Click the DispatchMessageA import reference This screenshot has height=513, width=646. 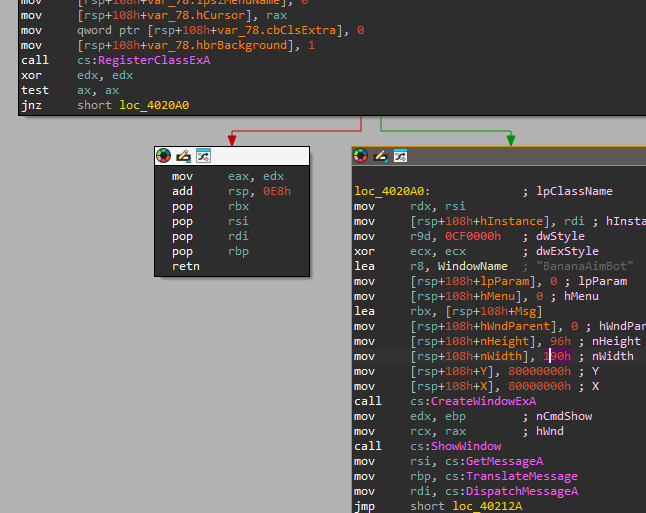tap(522, 491)
